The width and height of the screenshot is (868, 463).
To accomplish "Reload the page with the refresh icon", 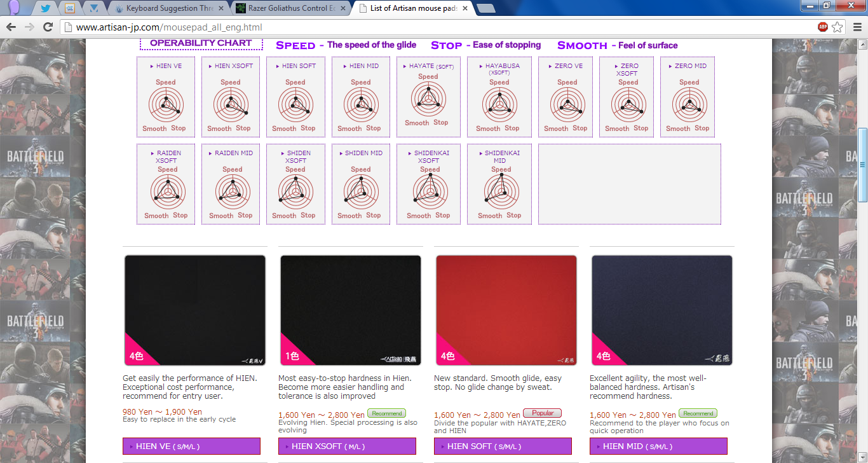I will [48, 27].
